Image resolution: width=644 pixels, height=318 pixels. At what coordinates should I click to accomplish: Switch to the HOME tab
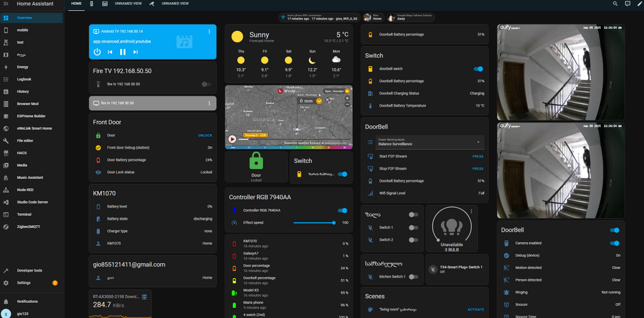(76, 3)
